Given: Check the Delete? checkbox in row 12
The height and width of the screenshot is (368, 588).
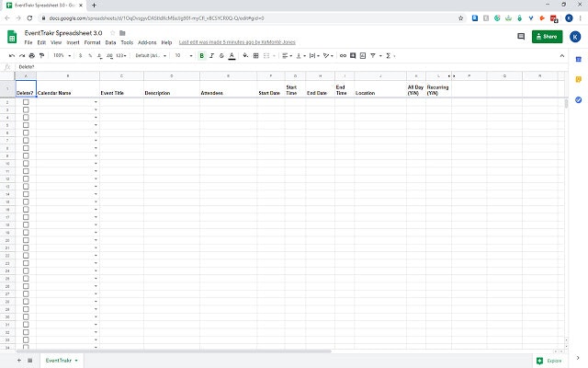Looking at the screenshot, I should [26, 178].
